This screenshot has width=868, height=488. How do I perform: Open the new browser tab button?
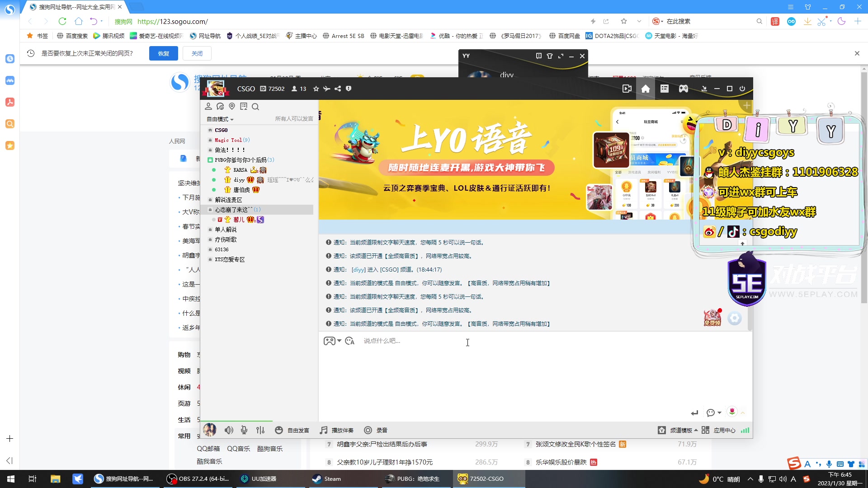(x=136, y=7)
